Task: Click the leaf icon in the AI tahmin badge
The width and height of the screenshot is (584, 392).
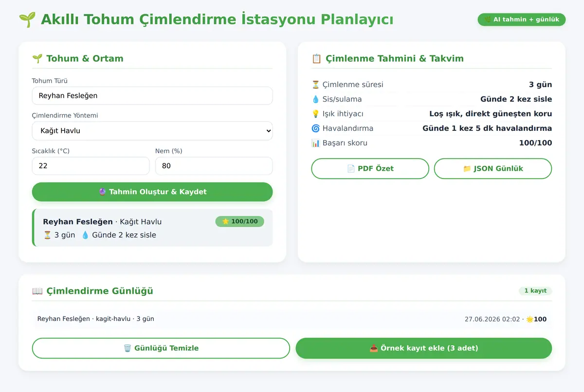Action: [x=487, y=19]
